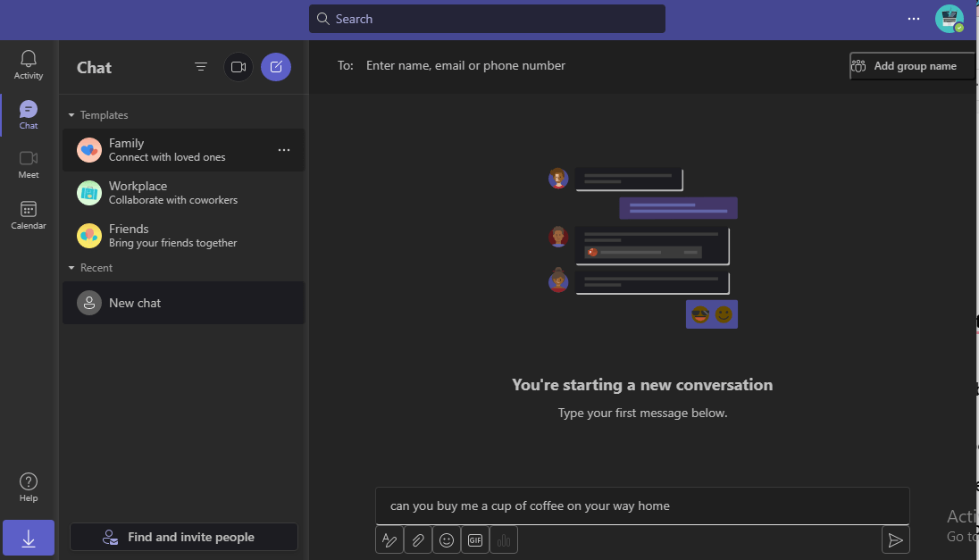This screenshot has width=979, height=560.
Task: Open more options for the Family template
Action: (x=283, y=149)
